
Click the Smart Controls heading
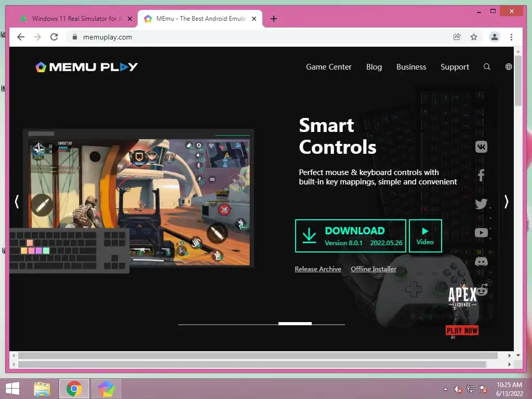tap(338, 137)
